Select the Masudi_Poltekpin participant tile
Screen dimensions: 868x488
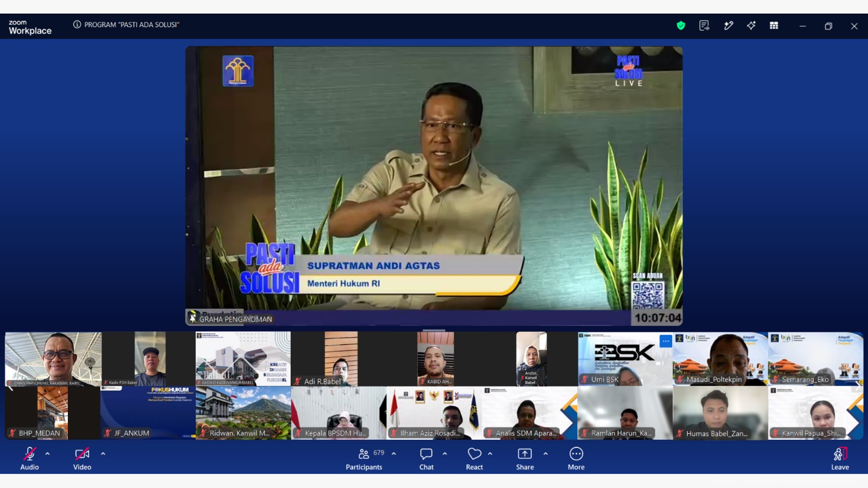(x=720, y=359)
